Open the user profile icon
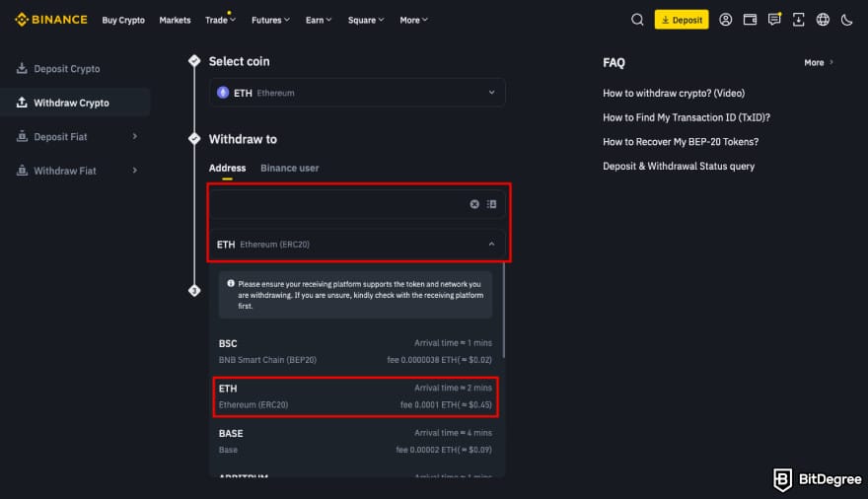The width and height of the screenshot is (868, 499). (725, 20)
